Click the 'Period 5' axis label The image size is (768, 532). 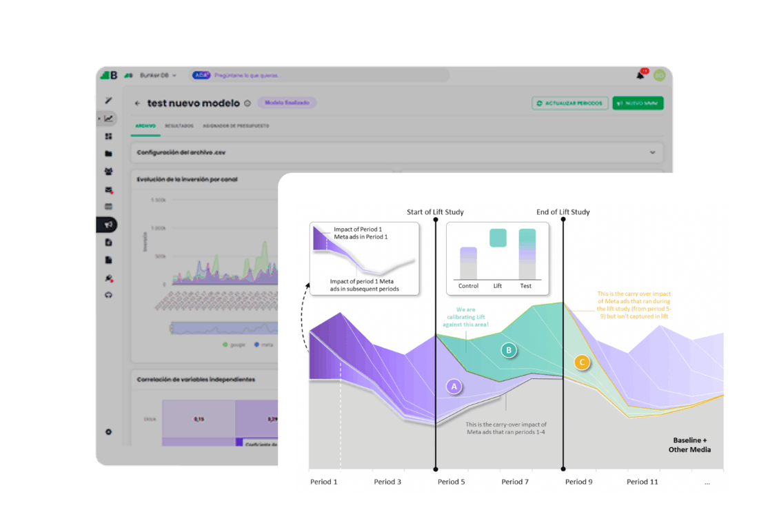click(x=451, y=482)
